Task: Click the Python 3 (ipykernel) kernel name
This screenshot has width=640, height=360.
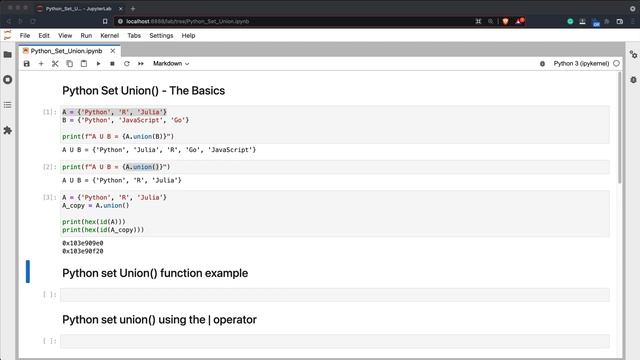Action: click(x=581, y=64)
